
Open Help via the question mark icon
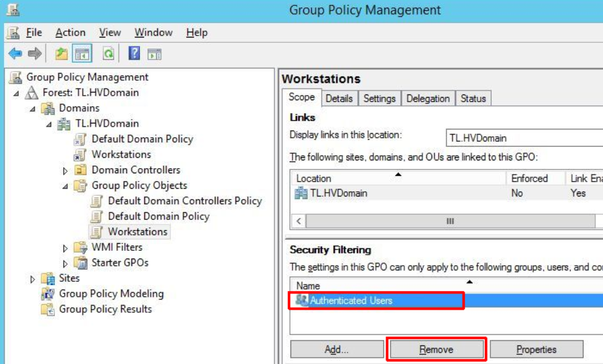(x=134, y=54)
